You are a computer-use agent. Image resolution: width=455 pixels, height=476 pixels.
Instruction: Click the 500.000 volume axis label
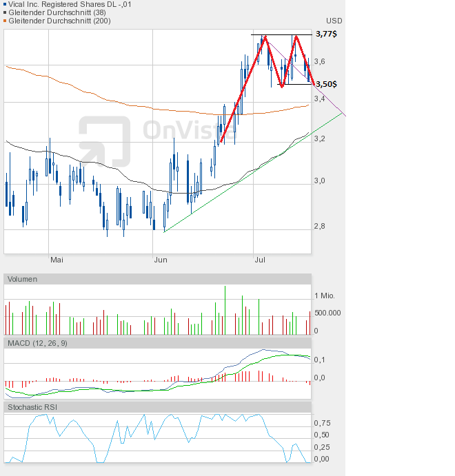327,313
